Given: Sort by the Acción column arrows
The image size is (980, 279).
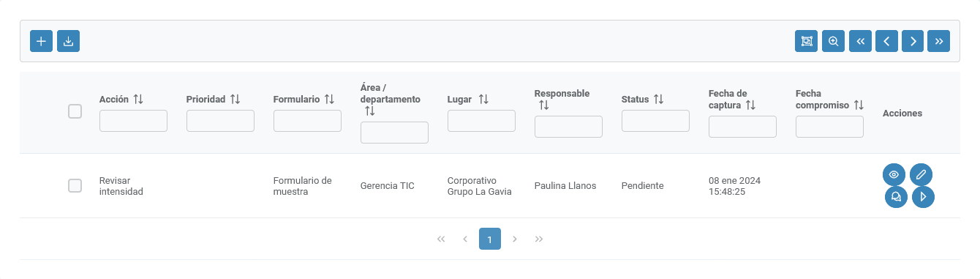Looking at the screenshot, I should tap(138, 99).
